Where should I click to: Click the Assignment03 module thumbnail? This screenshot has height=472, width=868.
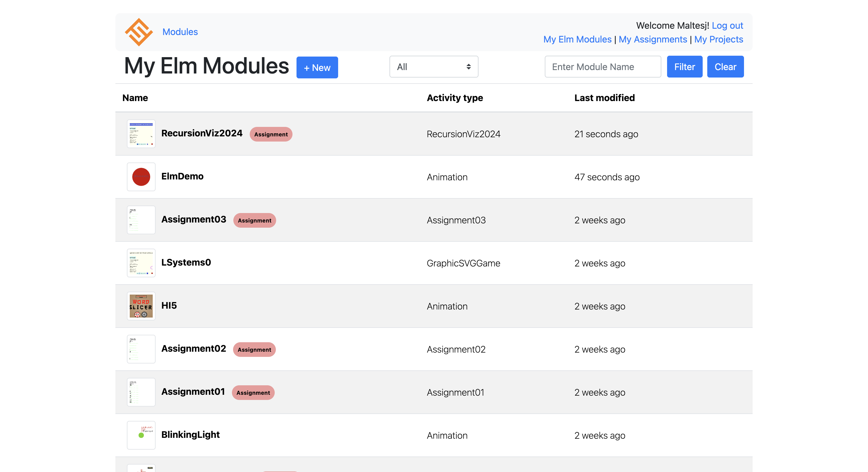point(141,220)
